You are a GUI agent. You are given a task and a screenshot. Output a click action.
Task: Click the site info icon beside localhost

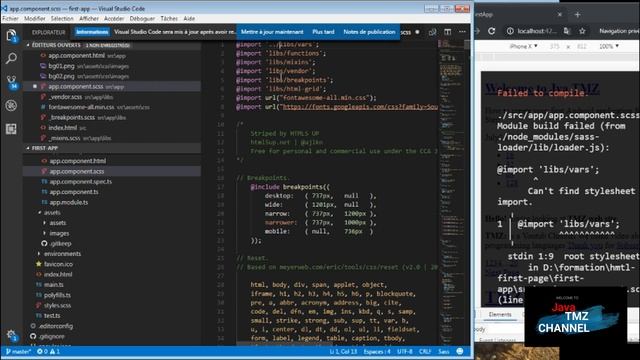510,31
